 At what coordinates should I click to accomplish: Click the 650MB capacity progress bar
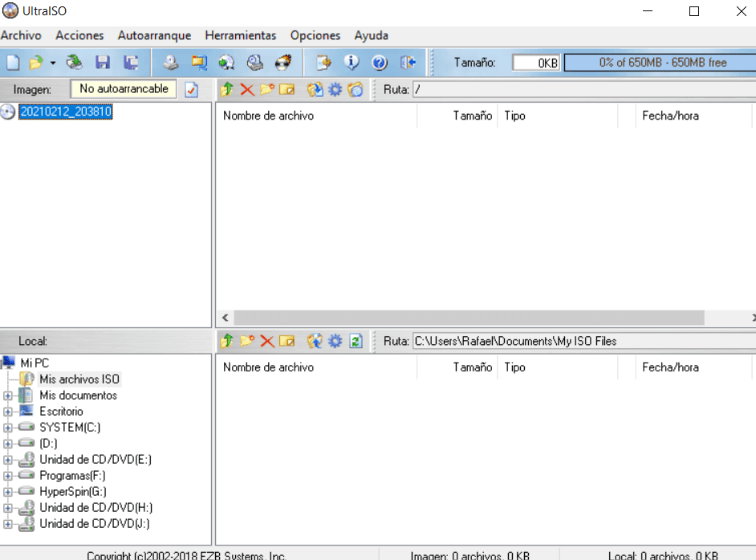pyautogui.click(x=660, y=63)
